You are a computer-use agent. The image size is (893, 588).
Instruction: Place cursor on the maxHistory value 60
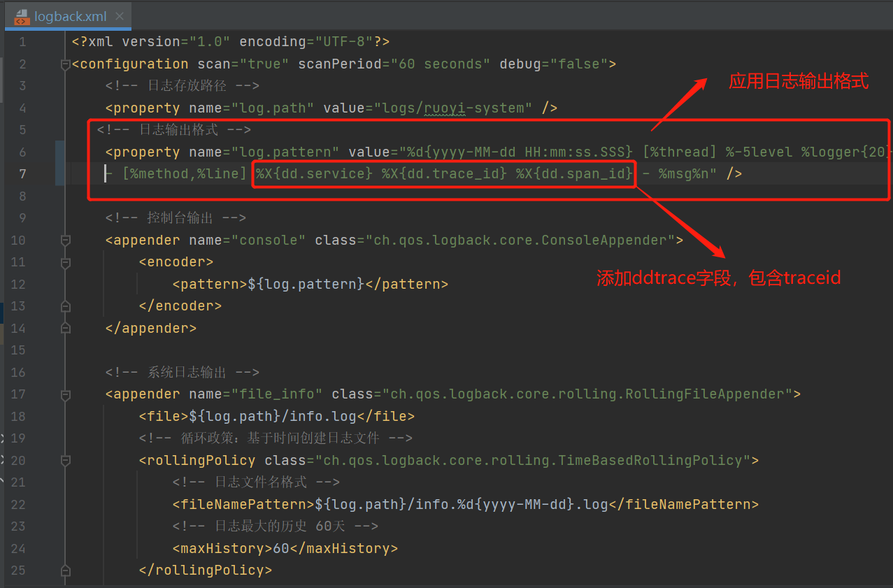(x=281, y=549)
